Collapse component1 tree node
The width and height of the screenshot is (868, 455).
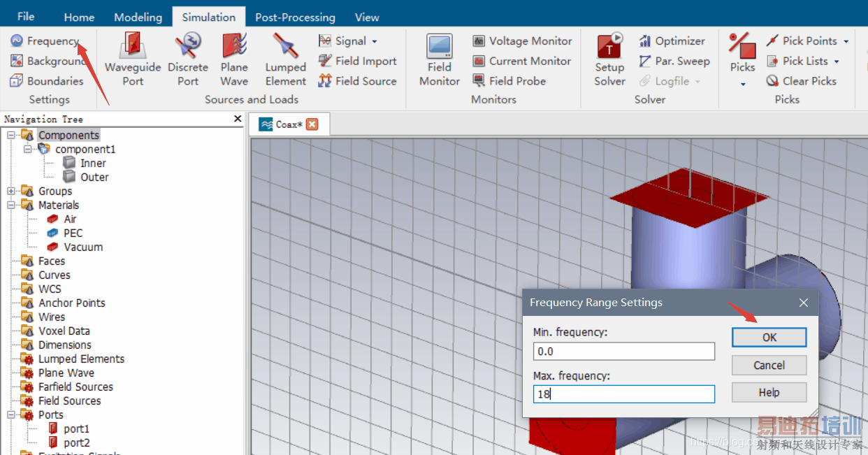pyautogui.click(x=27, y=149)
